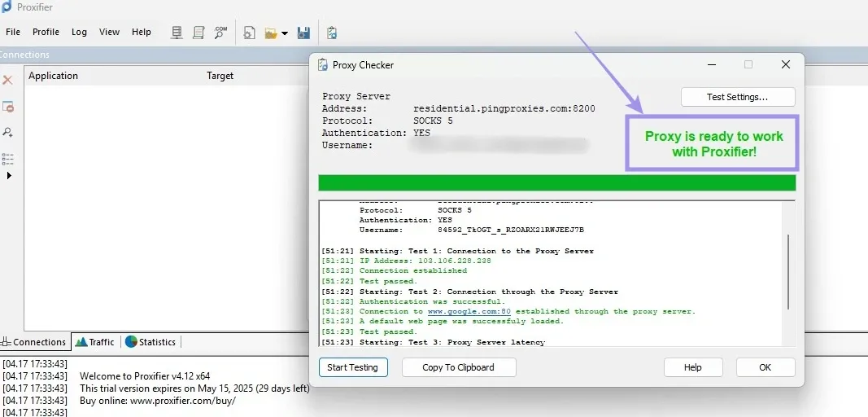
Task: Click the 'Authentication was successful.' log line
Action: click(413, 301)
